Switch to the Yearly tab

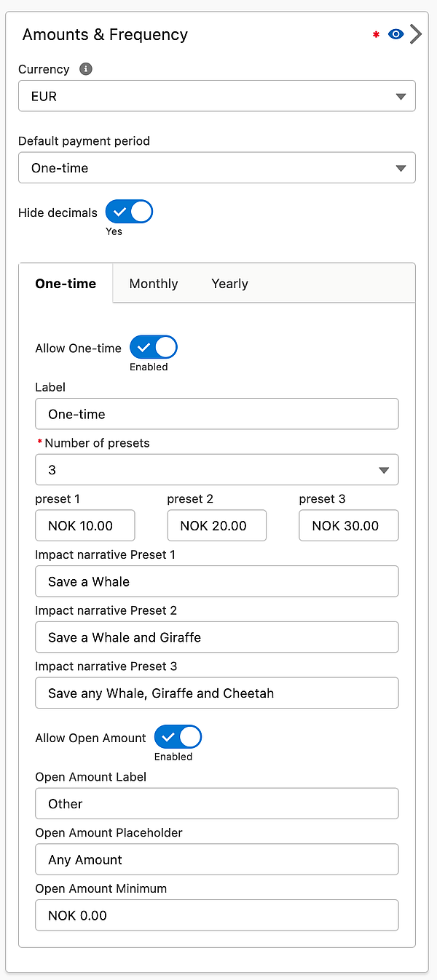point(229,284)
